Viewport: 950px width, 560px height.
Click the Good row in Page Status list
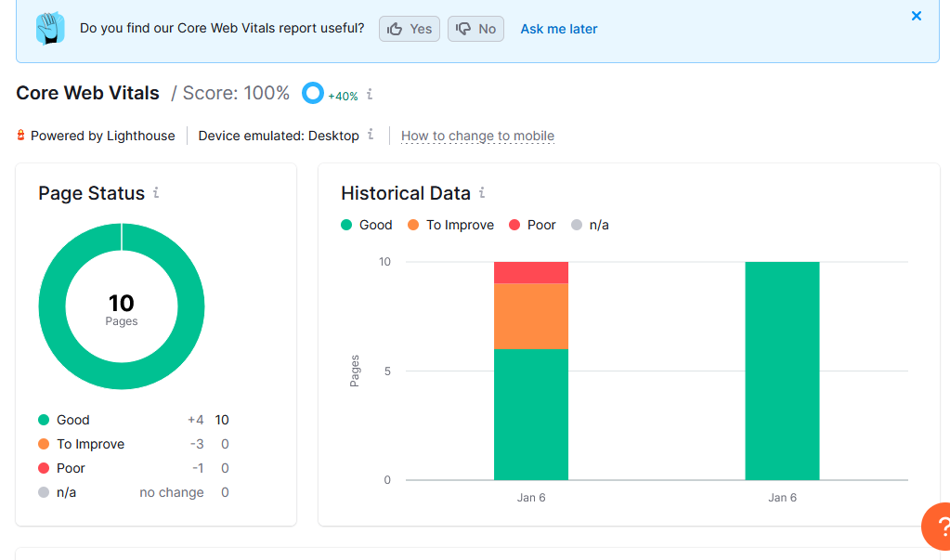tap(134, 420)
